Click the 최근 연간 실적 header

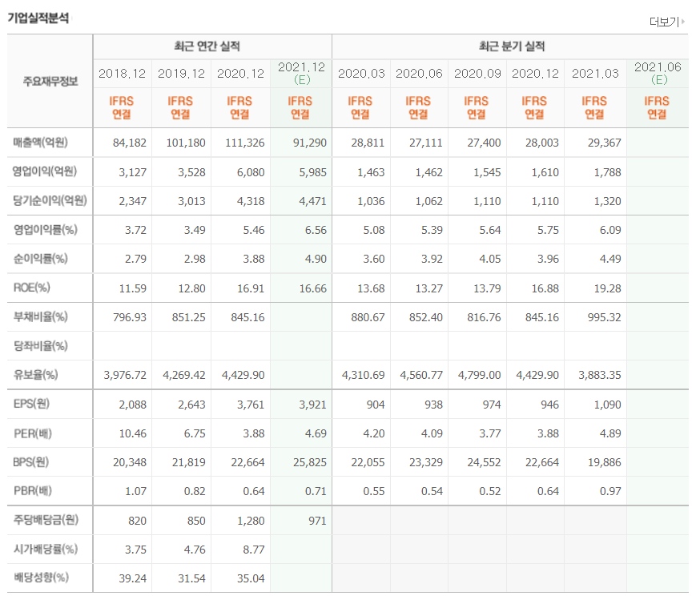point(207,46)
